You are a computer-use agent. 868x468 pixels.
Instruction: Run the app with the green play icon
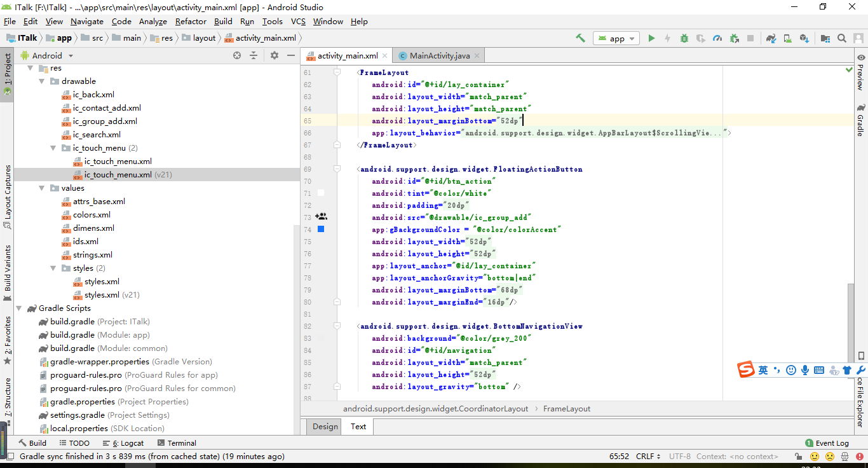651,38
